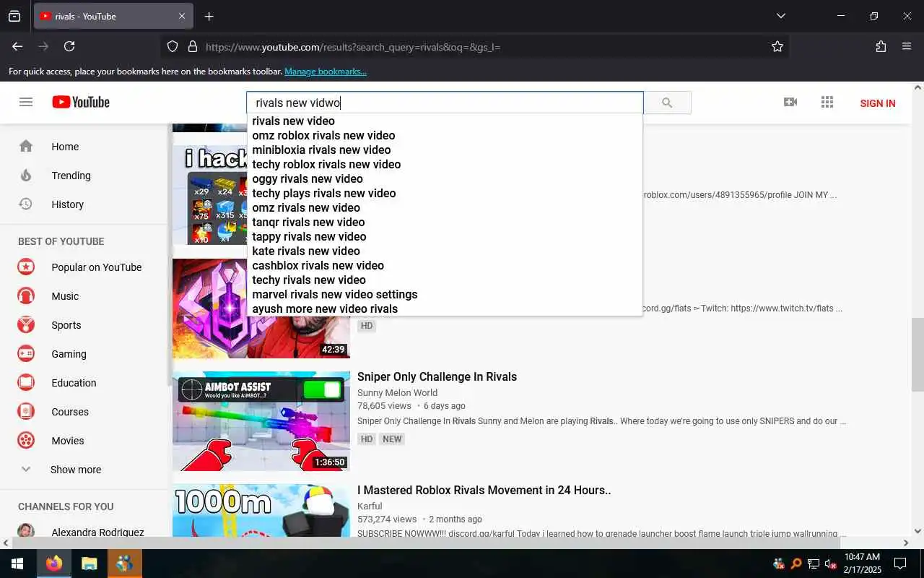
Task: Reload the page with refresh icon
Action: click(69, 46)
